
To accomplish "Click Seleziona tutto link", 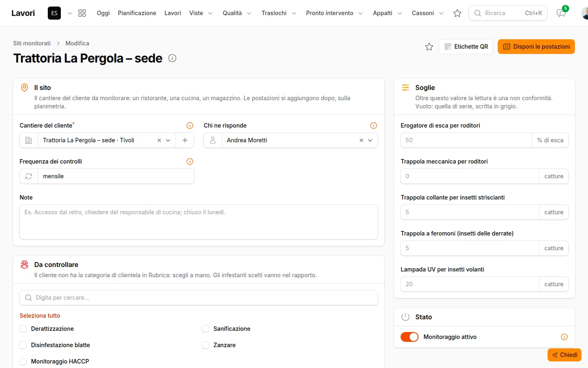I will pyautogui.click(x=40, y=316).
